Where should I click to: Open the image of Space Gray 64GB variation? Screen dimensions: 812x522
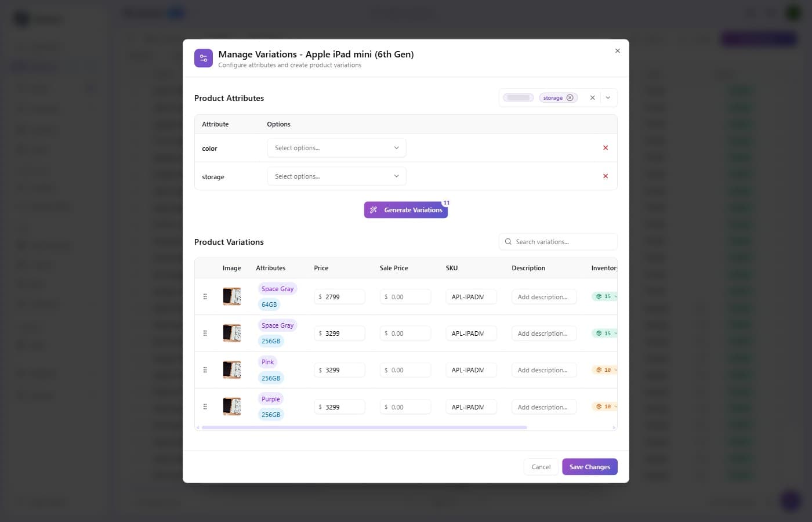tap(232, 296)
